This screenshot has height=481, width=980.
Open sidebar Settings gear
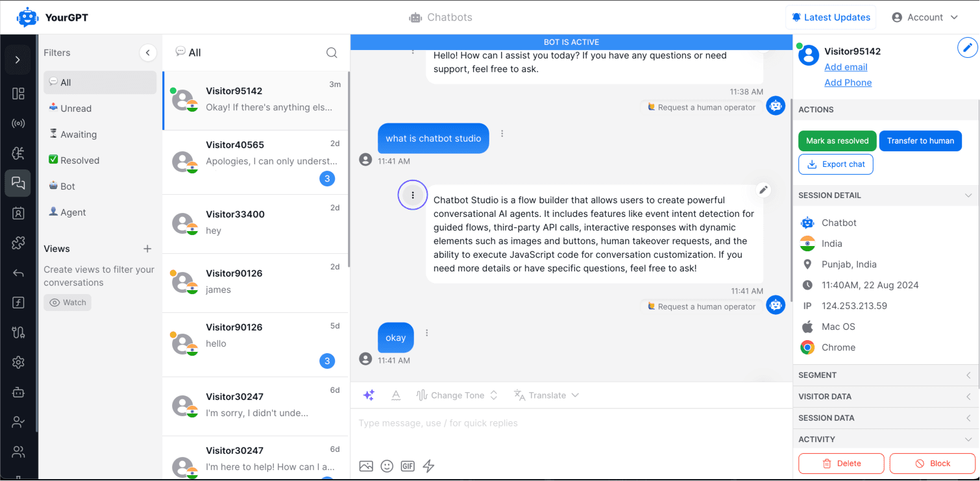coord(18,362)
